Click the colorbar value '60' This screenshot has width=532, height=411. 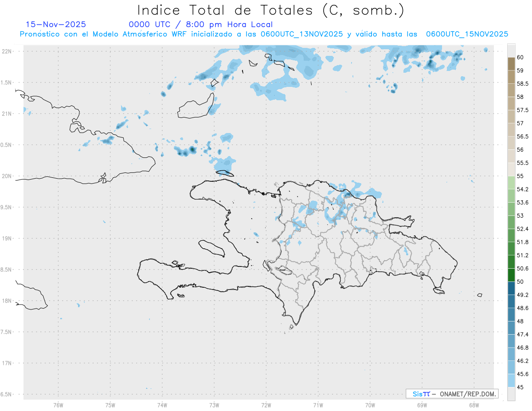[520, 57]
